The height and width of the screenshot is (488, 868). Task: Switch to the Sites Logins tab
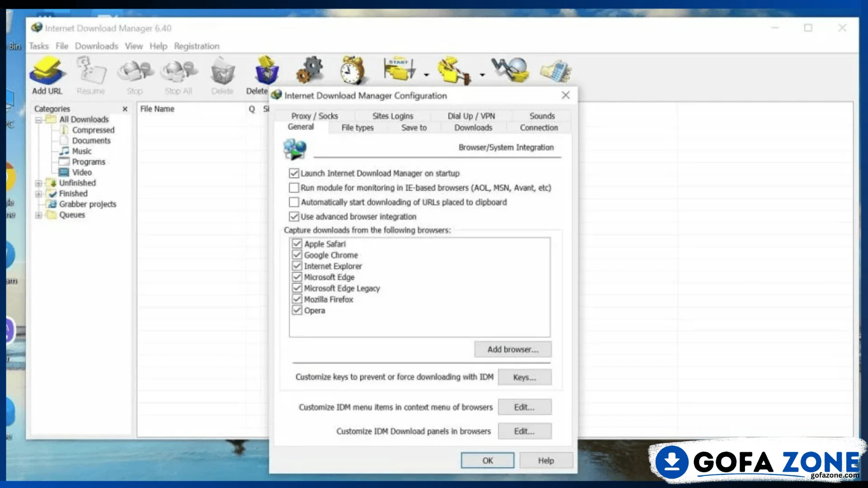click(x=393, y=116)
